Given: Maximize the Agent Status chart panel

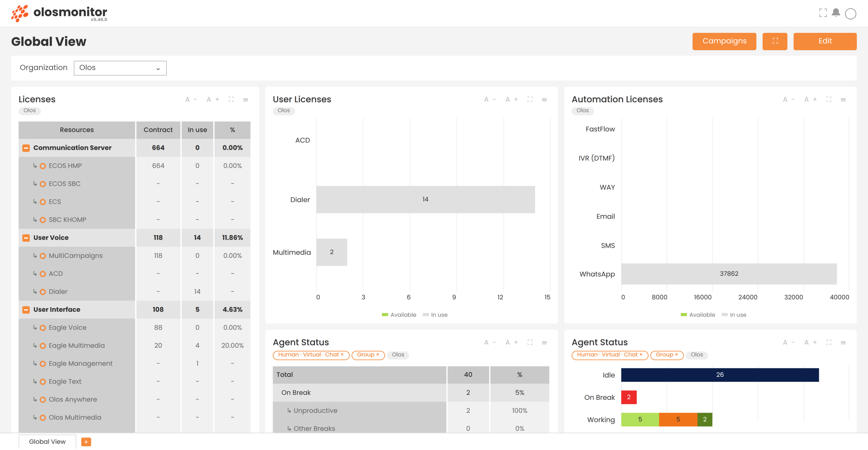Looking at the screenshot, I should click(x=829, y=343).
